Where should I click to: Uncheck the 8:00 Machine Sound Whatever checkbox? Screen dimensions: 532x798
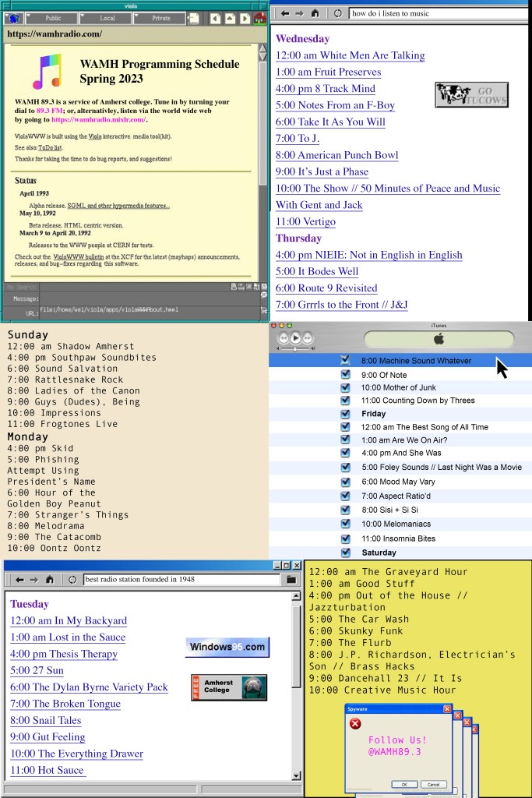coord(345,361)
